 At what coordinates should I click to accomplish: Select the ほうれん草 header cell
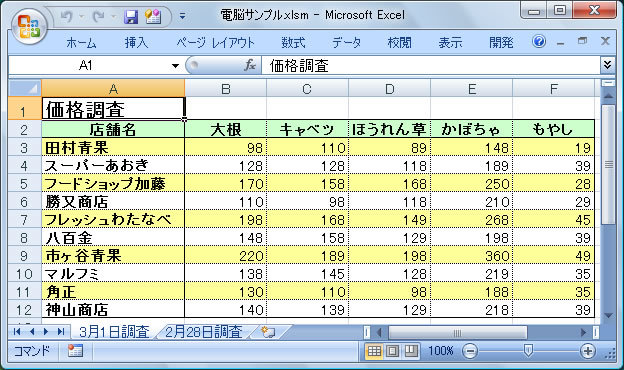pyautogui.click(x=389, y=129)
